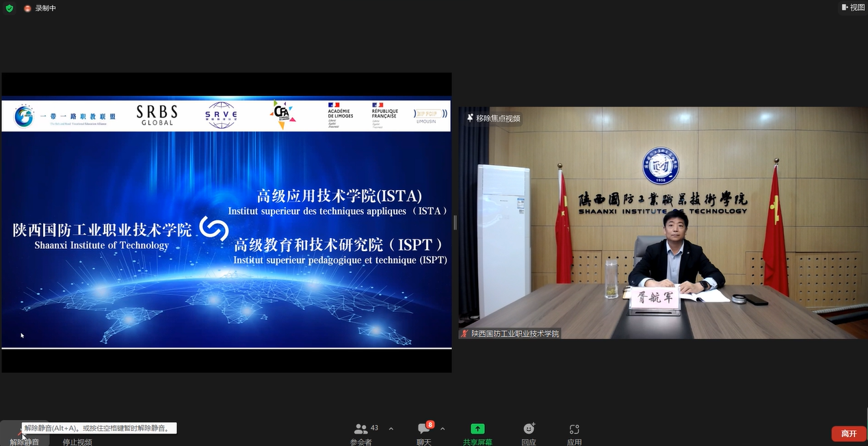This screenshot has height=446, width=868.
Task: Click the muted mic icon on the speaker's name label
Action: (x=465, y=334)
